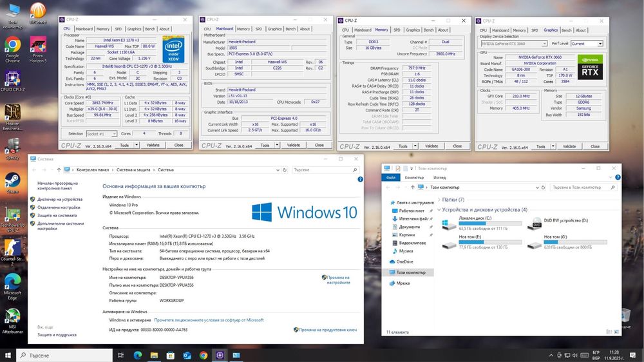Launch Steam desktop icon

(12, 184)
